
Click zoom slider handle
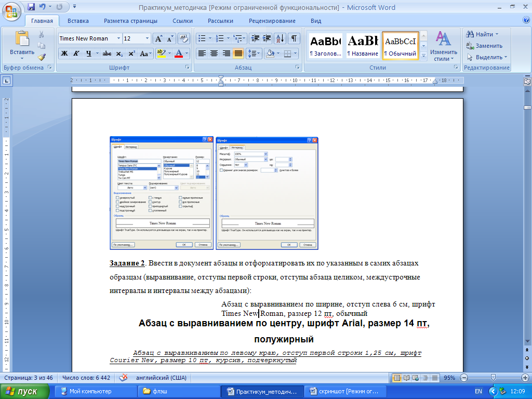point(494,378)
